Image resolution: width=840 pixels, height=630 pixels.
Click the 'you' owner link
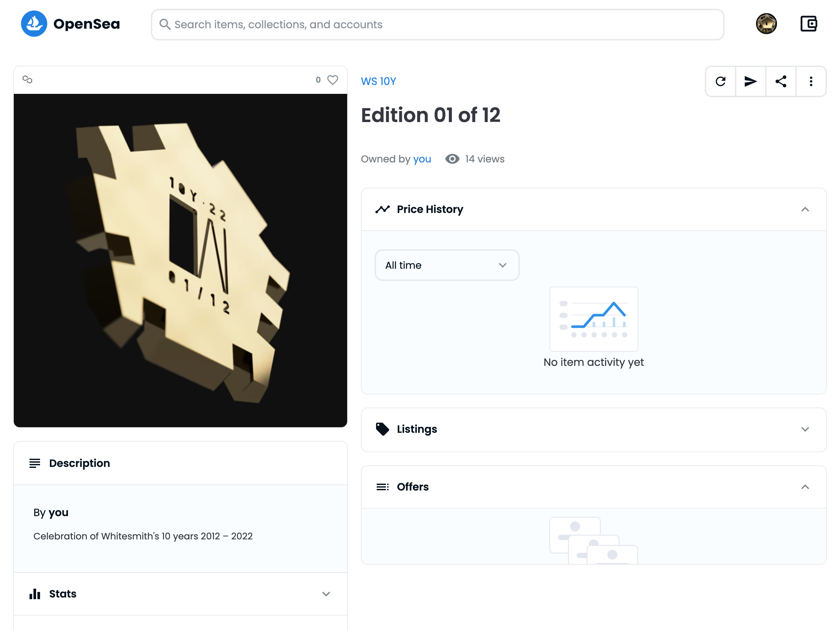(x=422, y=159)
